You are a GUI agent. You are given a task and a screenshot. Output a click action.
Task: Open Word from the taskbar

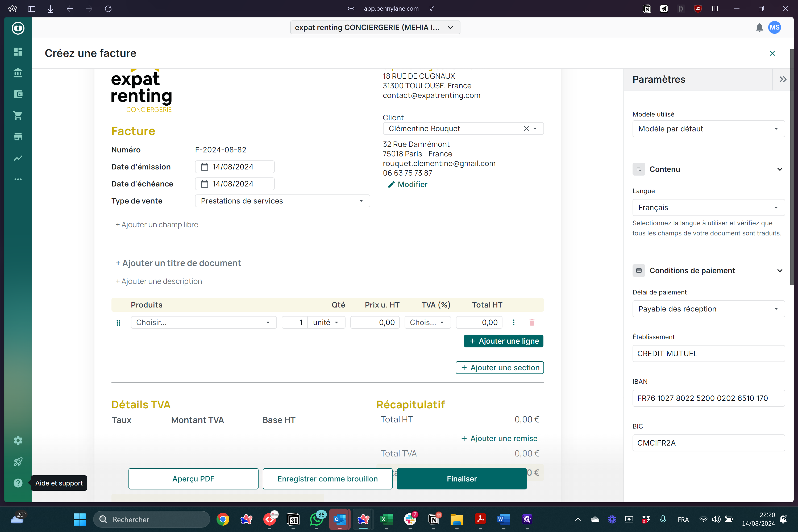pyautogui.click(x=504, y=519)
